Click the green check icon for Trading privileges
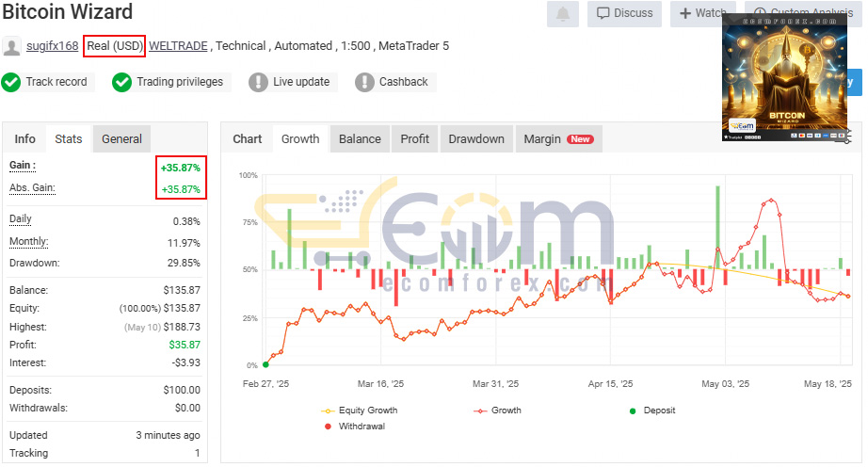This screenshot has width=868, height=467. click(x=121, y=83)
